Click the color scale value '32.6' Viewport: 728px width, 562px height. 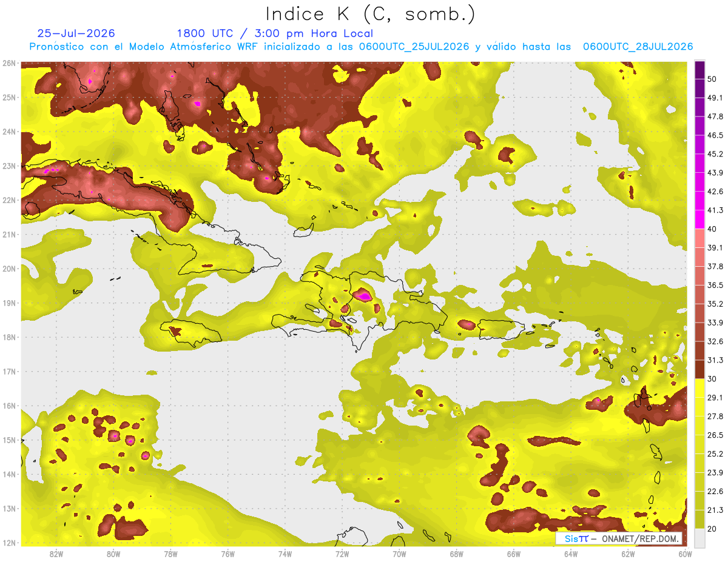click(x=715, y=341)
